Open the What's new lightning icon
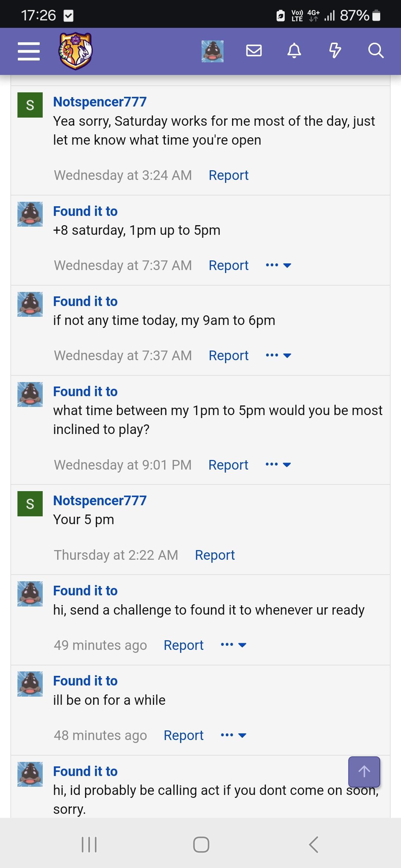401x868 pixels. coord(335,50)
